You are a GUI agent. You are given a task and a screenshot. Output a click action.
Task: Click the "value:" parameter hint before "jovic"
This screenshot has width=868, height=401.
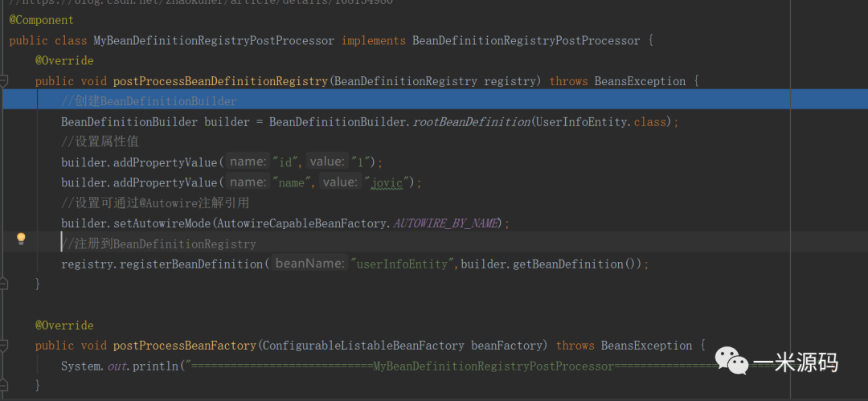pyautogui.click(x=339, y=182)
